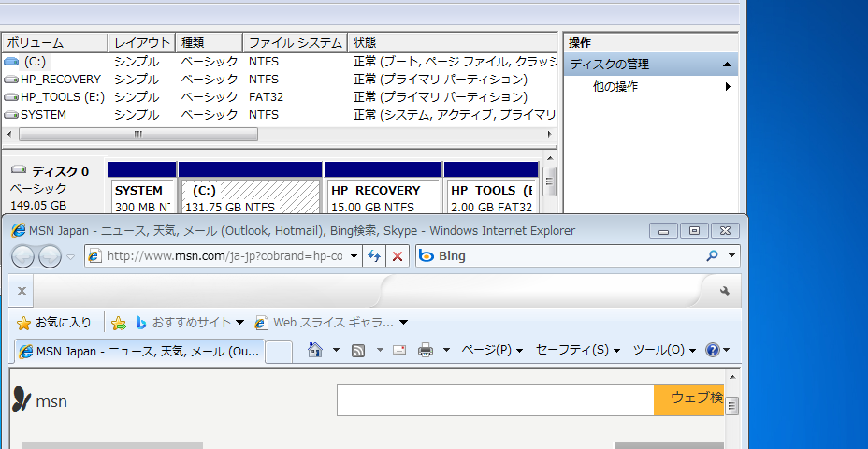Viewport: 868px width, 449px height.
Task: Click the Refresh page icon
Action: [374, 256]
